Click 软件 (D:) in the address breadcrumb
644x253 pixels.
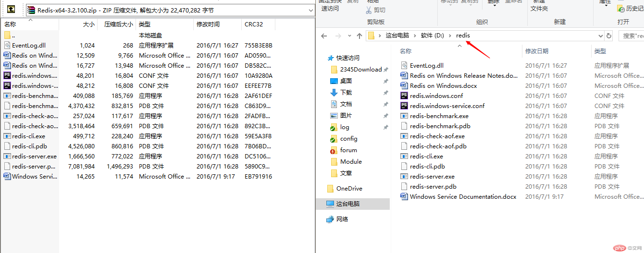pos(433,36)
